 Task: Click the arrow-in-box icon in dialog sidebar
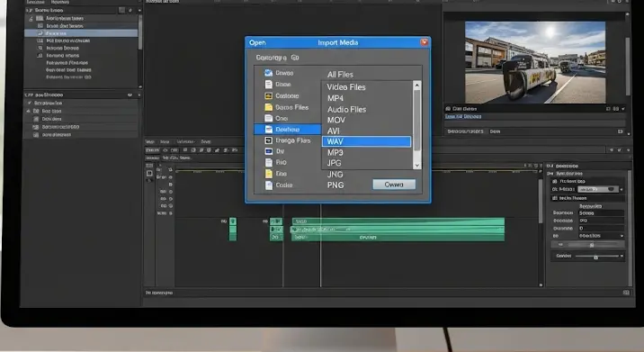[269, 140]
